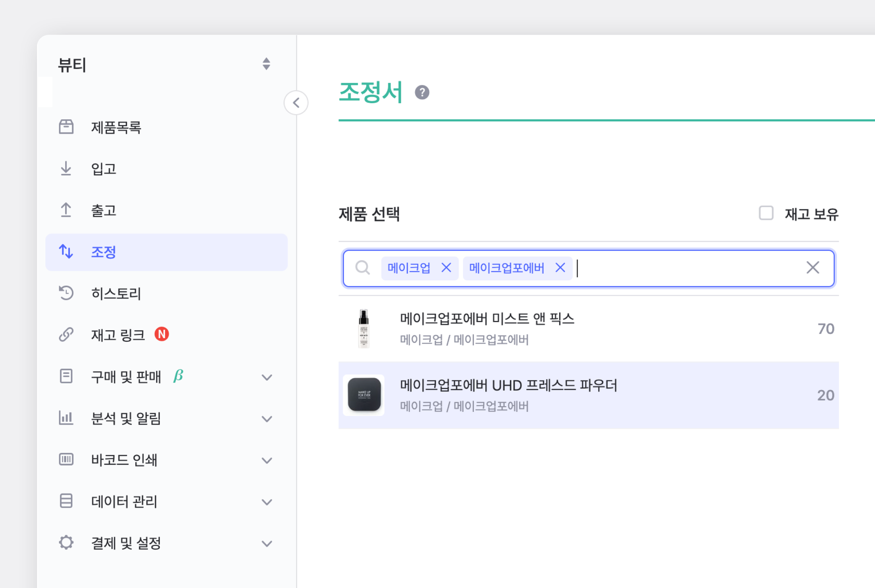Click the 데이터 관리 database icon
This screenshot has height=588, width=875.
(x=66, y=501)
